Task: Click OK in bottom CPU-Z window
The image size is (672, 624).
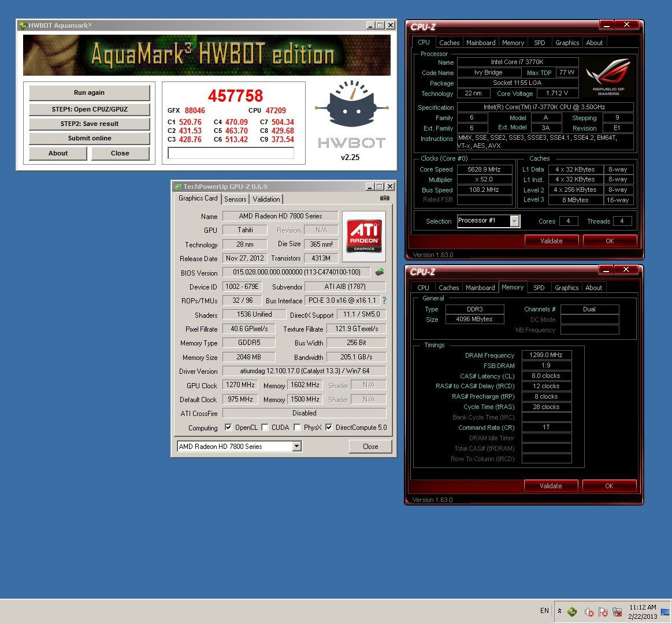Action: pyautogui.click(x=609, y=486)
